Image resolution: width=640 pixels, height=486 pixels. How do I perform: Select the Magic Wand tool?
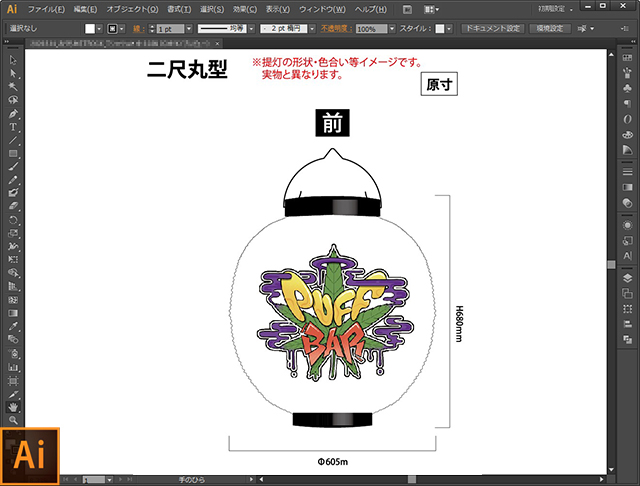coord(13,87)
